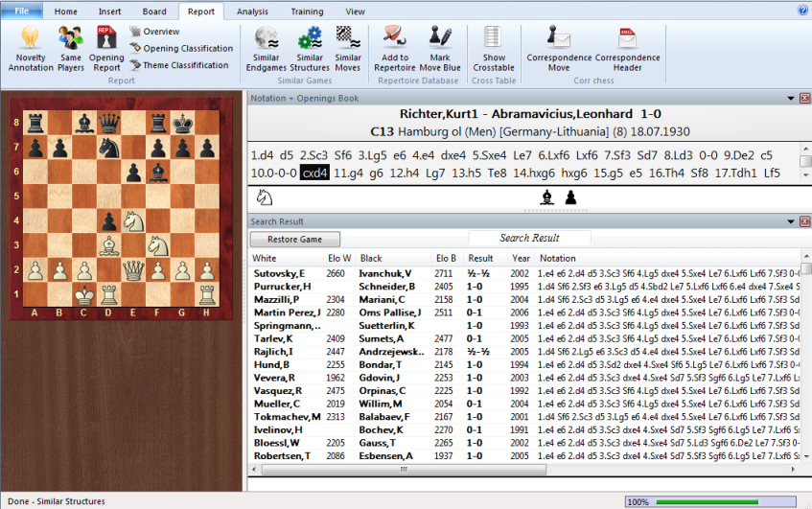Find Similar Endgames
Screen dimensions: 812x509
point(267,48)
